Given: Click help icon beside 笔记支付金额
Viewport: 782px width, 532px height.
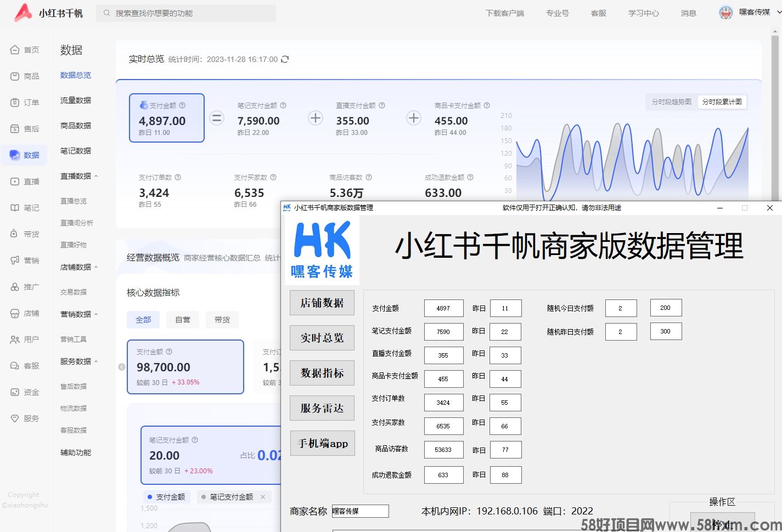Looking at the screenshot, I should tap(283, 105).
